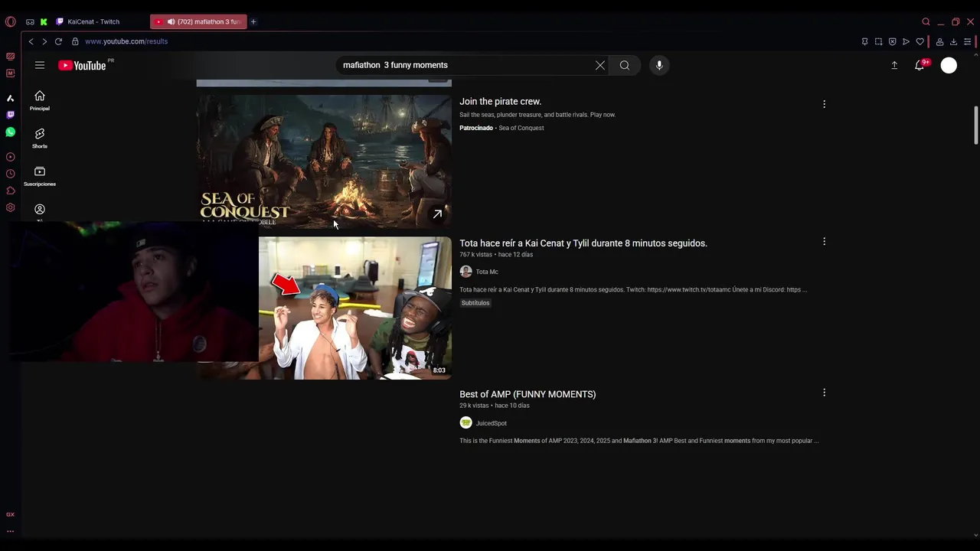Viewport: 980px width, 551px height.
Task: Toggle the YouTube hamburger guide menu
Action: pos(40,65)
